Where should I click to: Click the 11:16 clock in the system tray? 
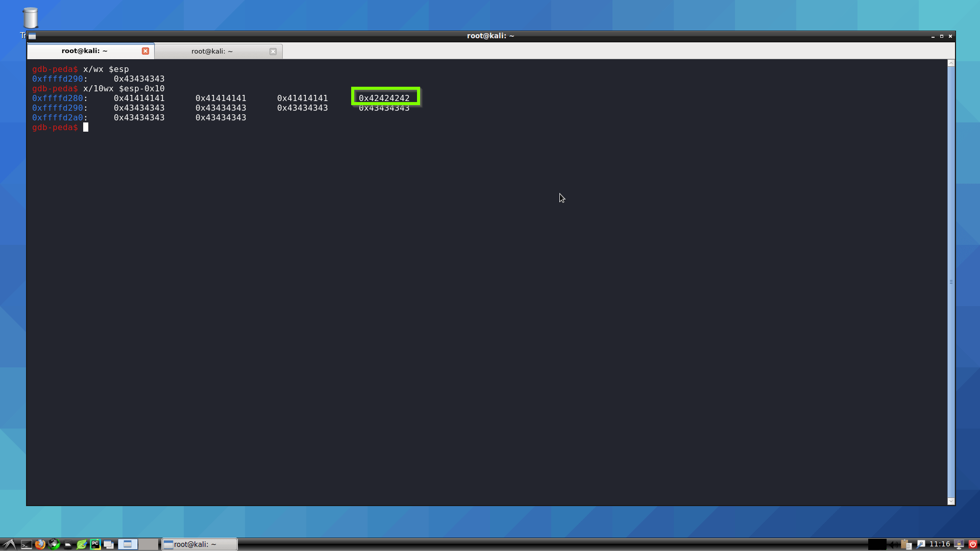940,544
